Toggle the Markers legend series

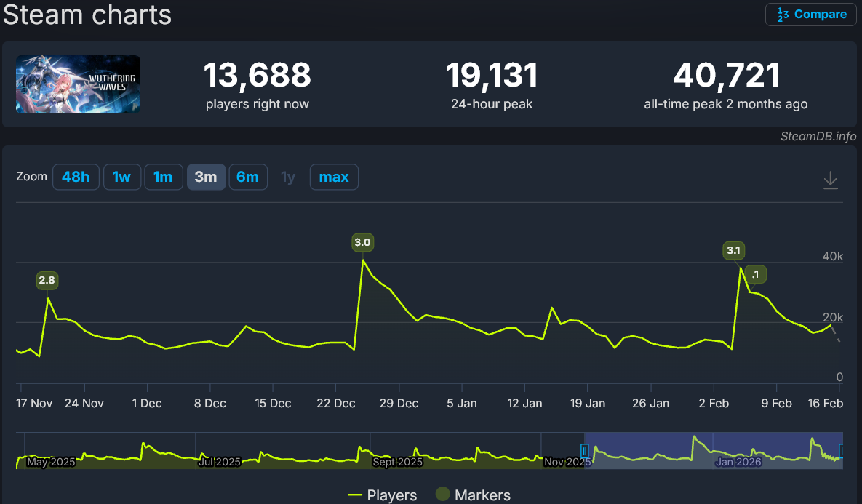474,495
